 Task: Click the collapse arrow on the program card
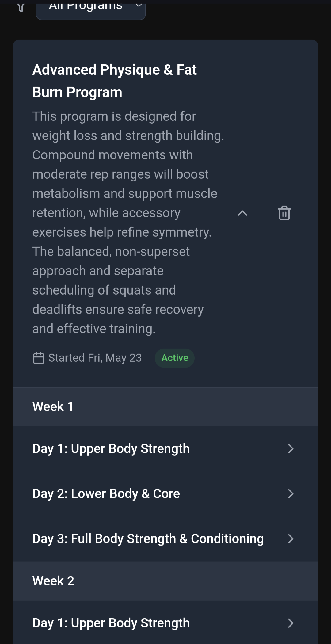point(242,214)
